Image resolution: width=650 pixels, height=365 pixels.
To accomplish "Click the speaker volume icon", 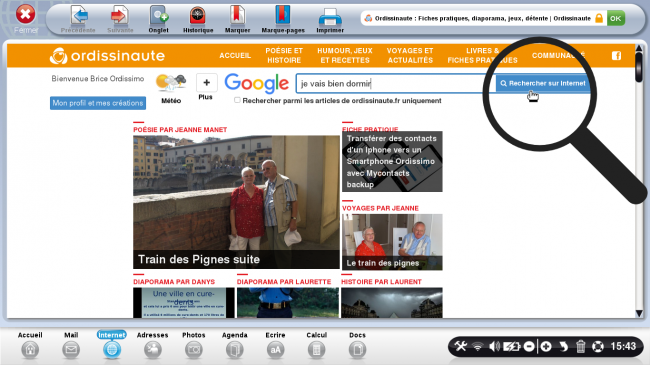I will [494, 346].
